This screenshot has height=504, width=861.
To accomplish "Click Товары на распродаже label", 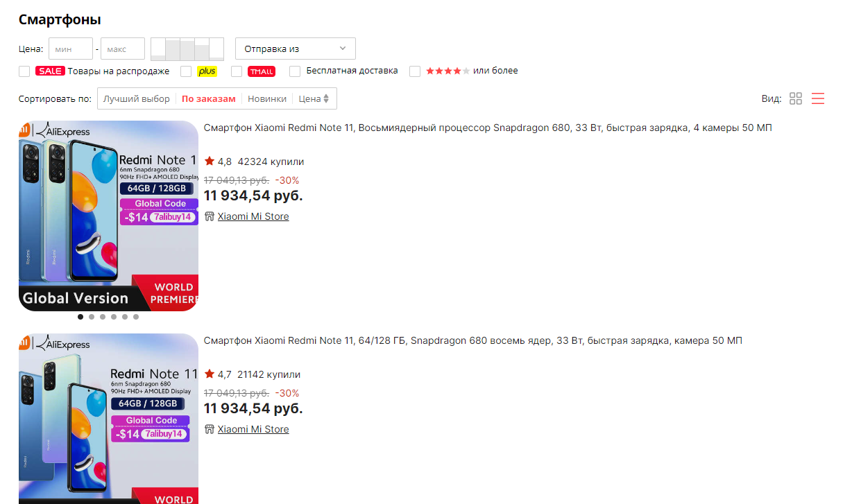I will (x=119, y=71).
